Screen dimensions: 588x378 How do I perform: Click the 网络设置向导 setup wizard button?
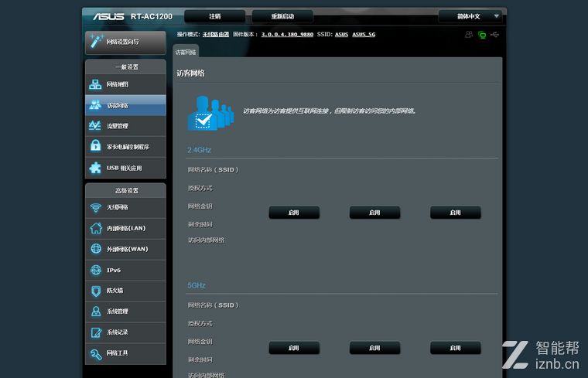click(x=125, y=42)
